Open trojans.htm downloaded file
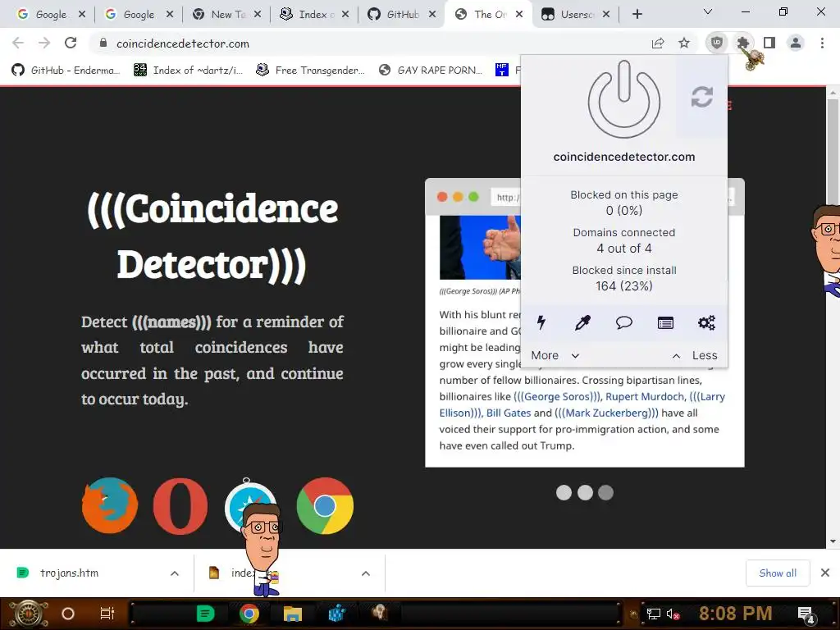 point(69,573)
